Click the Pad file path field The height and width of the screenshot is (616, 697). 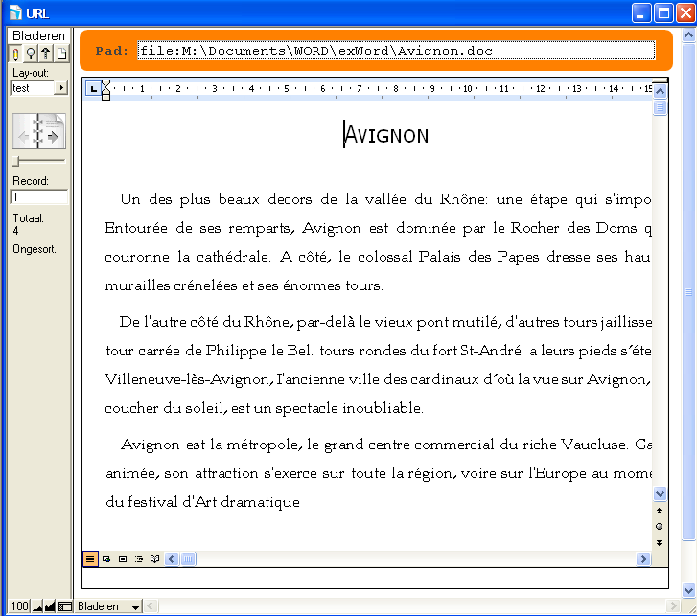coord(396,51)
